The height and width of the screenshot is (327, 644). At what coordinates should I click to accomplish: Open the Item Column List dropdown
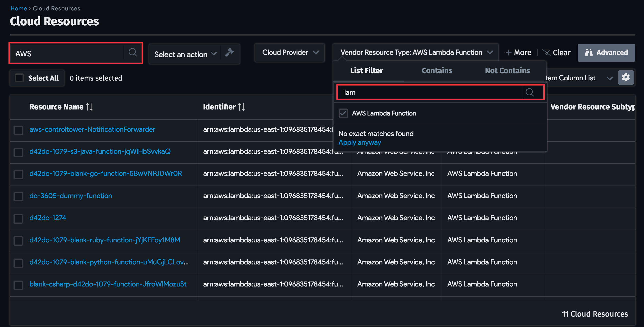click(x=609, y=78)
